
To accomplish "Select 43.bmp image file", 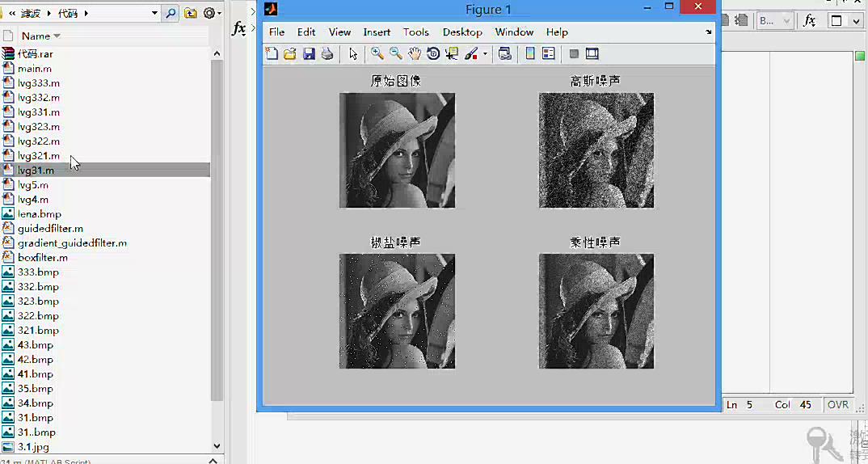I will pyautogui.click(x=36, y=345).
